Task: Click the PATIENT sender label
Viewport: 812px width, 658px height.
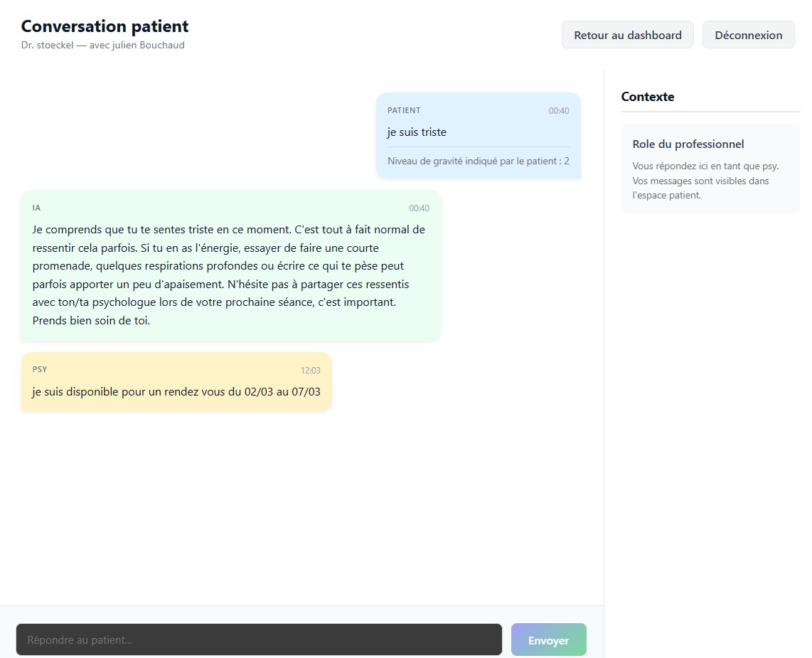Action: [404, 110]
